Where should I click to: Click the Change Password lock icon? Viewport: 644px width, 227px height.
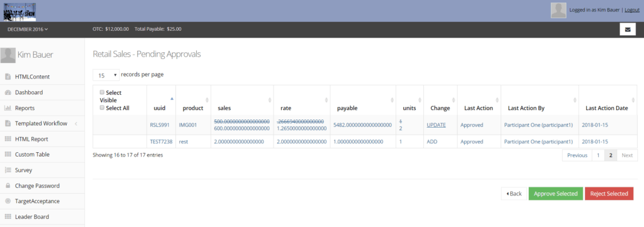tap(8, 186)
